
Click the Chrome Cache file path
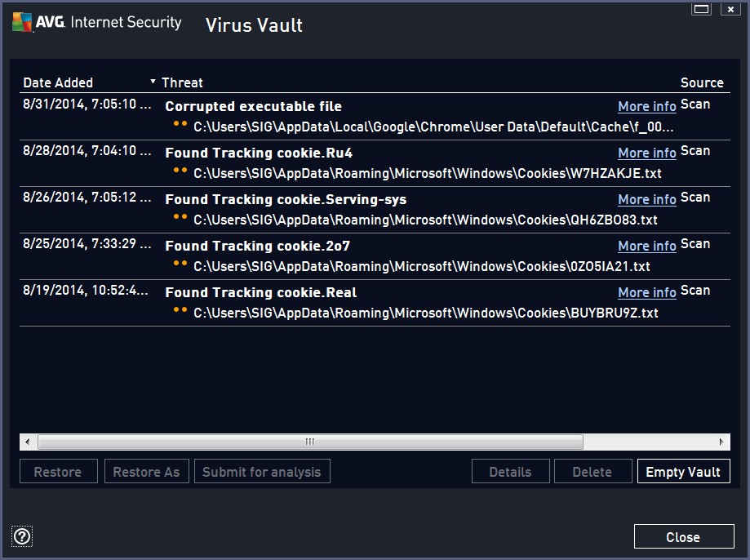(x=433, y=127)
